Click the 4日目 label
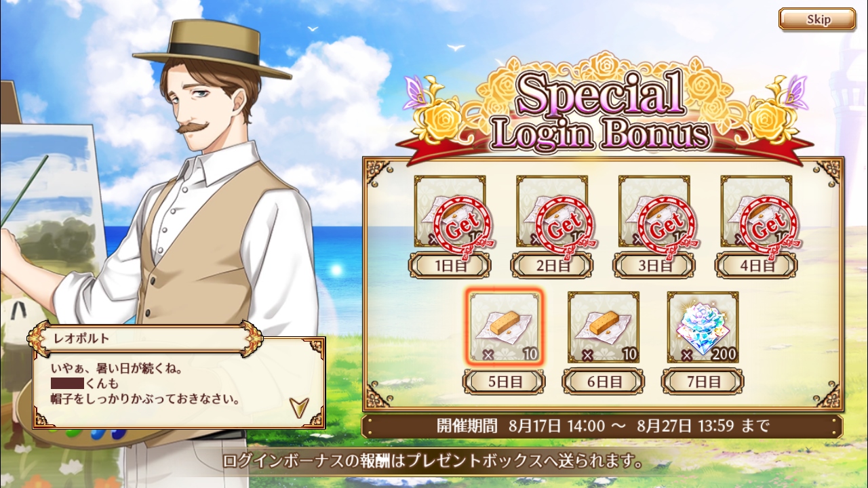Image resolution: width=868 pixels, height=488 pixels. point(757,265)
